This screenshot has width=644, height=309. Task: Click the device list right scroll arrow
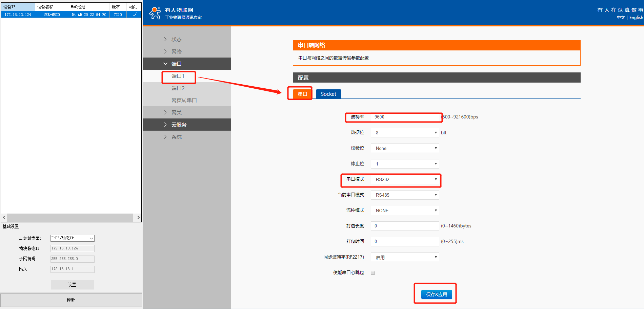click(x=138, y=217)
